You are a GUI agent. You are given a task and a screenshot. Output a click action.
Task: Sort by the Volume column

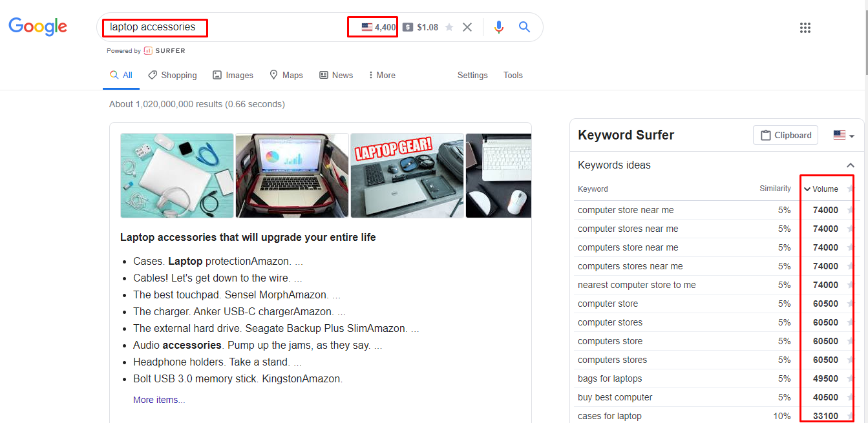point(821,189)
